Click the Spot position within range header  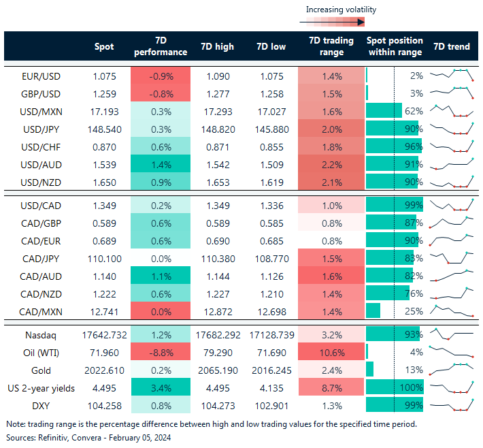395,46
